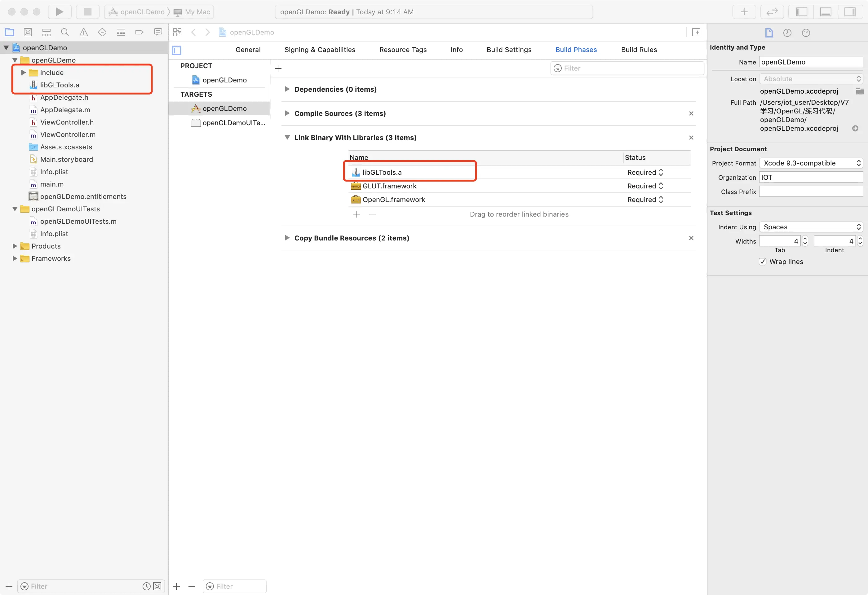
Task: Open the Project Format dropdown
Action: 810,163
